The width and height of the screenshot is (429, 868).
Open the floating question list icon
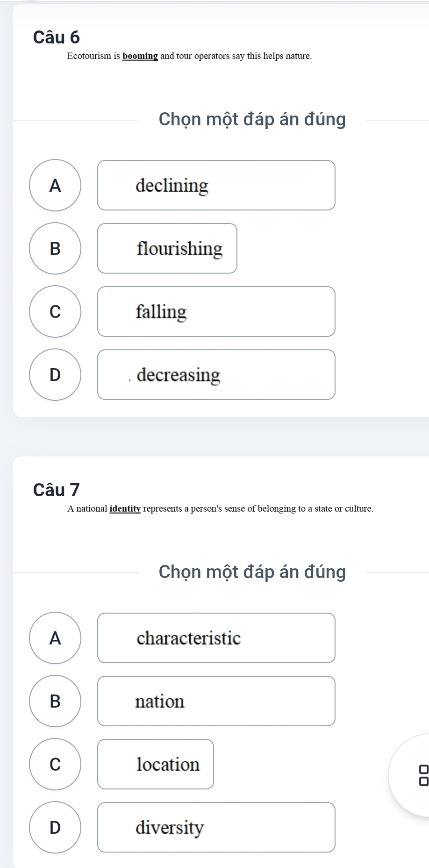coord(422,775)
